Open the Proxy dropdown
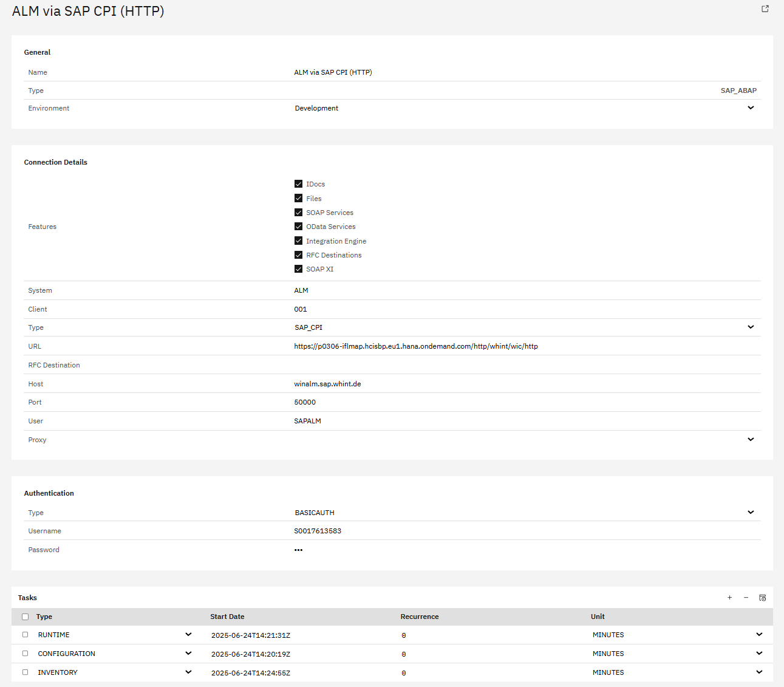 click(751, 440)
